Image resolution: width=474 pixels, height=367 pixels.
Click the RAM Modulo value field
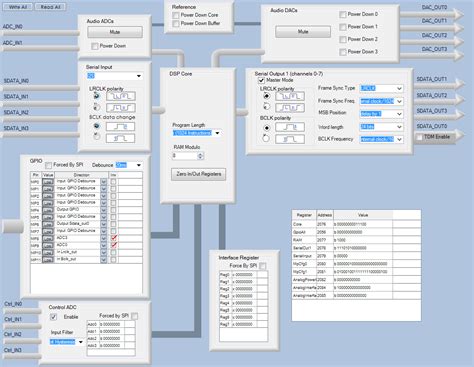click(x=185, y=156)
